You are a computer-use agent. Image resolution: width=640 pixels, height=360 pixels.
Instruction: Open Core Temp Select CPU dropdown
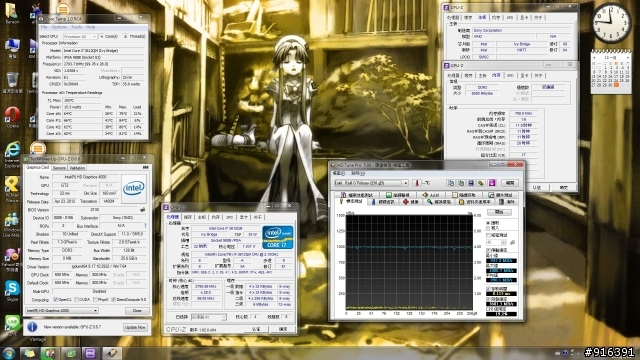tap(80, 36)
